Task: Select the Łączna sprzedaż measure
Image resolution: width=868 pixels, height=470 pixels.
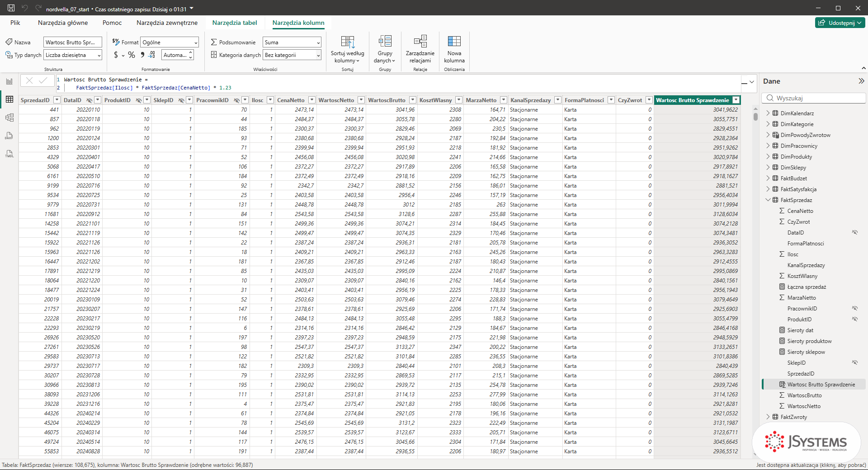Action: pos(807,287)
